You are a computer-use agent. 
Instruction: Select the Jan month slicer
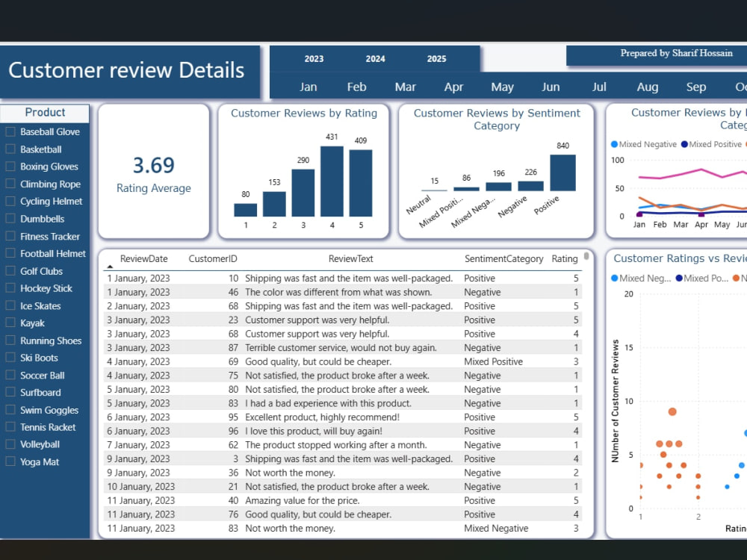309,87
